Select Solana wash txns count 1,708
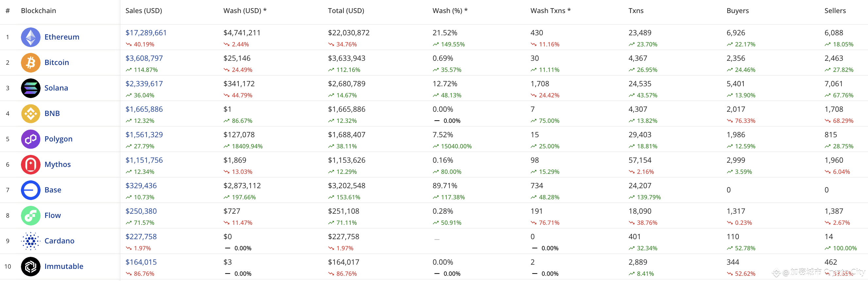This screenshot has height=281, width=868. point(540,84)
